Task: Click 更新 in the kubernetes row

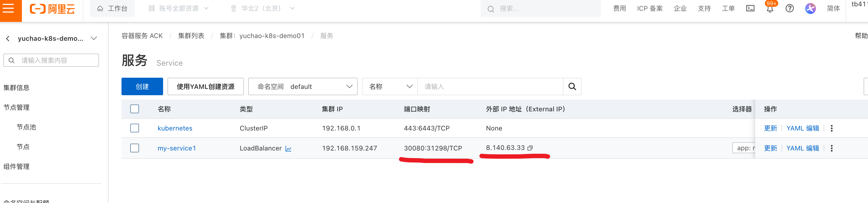Action: pos(770,128)
